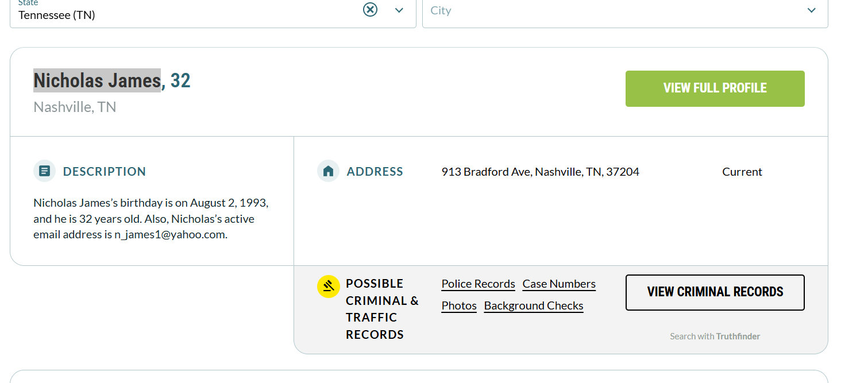The image size is (868, 383).
Task: Click the Current address status label
Action: [742, 172]
